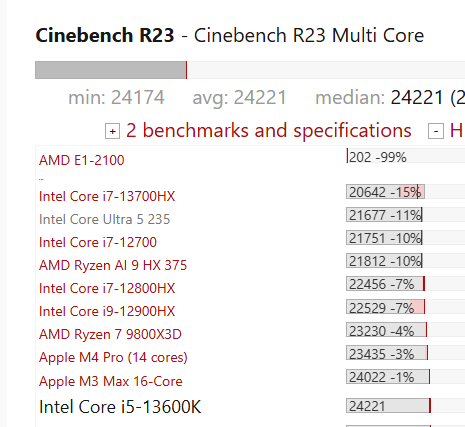Open the Intel Core i7-12700 page

(98, 242)
